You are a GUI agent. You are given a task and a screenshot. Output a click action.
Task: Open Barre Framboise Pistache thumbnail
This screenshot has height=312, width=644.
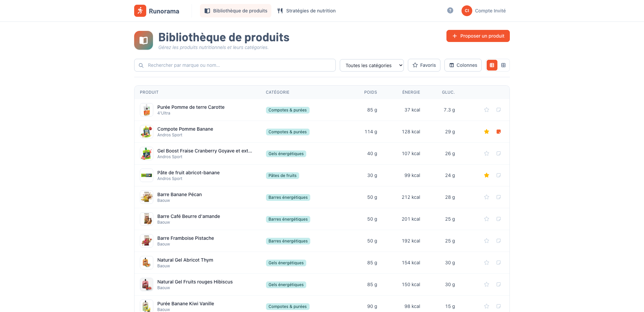(147, 241)
